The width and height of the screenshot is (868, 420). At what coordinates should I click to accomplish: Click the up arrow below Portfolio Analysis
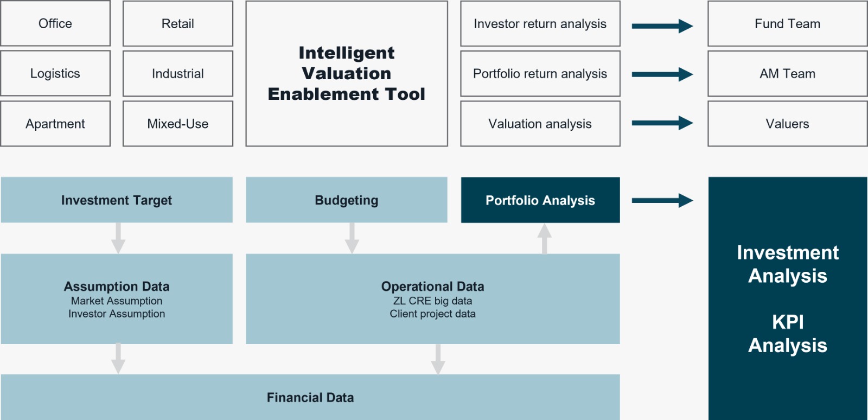click(545, 239)
